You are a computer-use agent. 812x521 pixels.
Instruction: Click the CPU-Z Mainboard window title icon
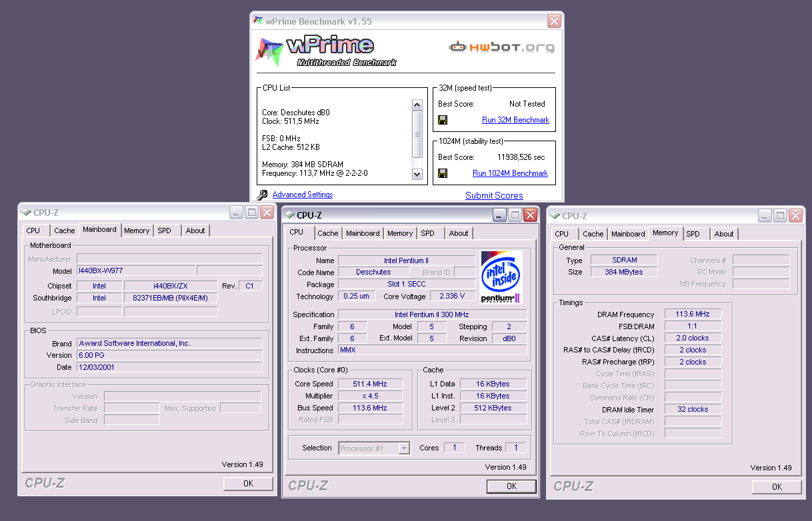coord(26,213)
